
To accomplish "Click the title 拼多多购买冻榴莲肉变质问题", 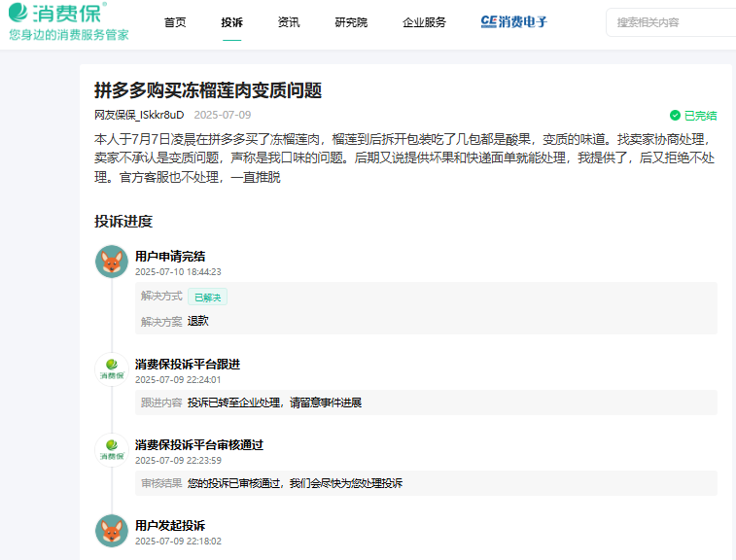I will coord(208,90).
